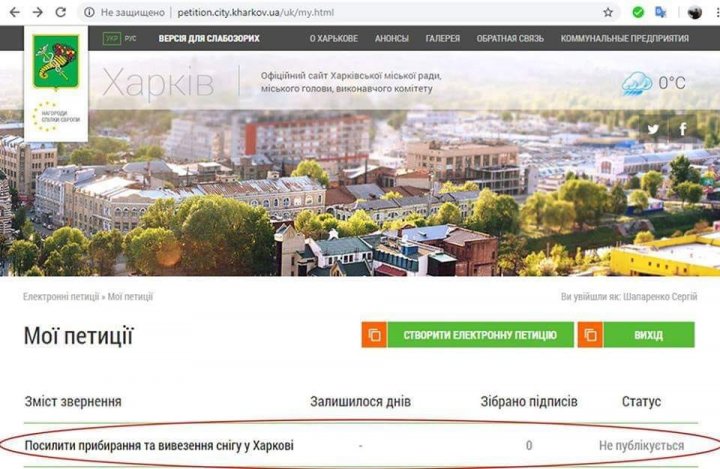Click the browser back arrow
Image resolution: width=720 pixels, height=469 pixels.
[15, 12]
